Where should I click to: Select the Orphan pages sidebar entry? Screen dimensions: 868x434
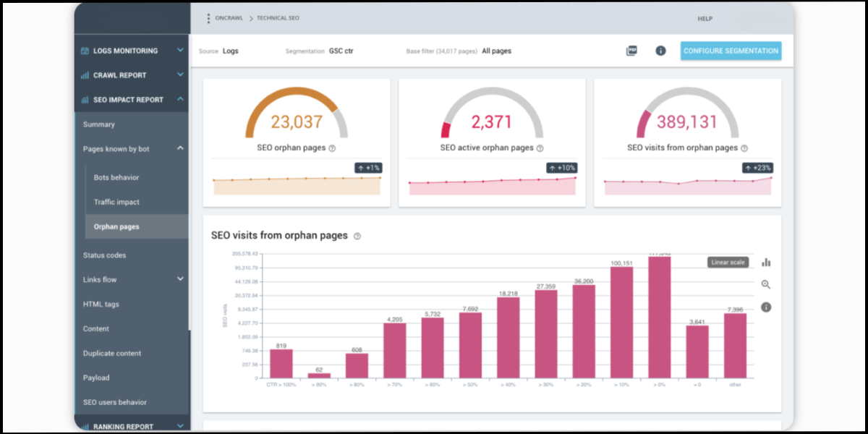(x=115, y=226)
